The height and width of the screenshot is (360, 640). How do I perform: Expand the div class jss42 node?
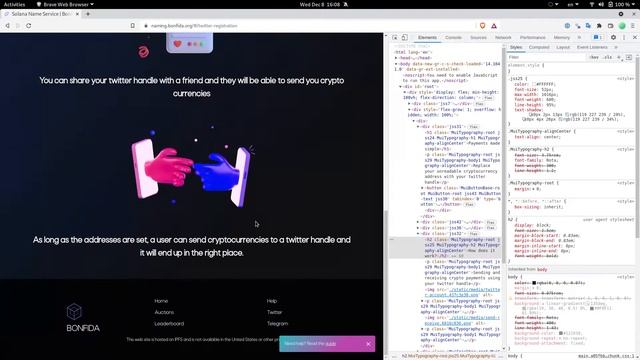(x=418, y=222)
